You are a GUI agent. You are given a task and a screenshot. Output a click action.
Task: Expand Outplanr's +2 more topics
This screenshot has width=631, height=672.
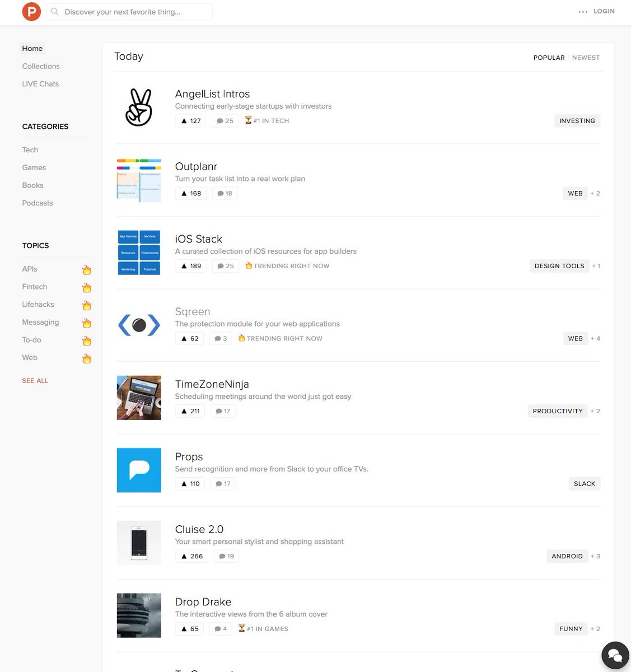tap(595, 193)
